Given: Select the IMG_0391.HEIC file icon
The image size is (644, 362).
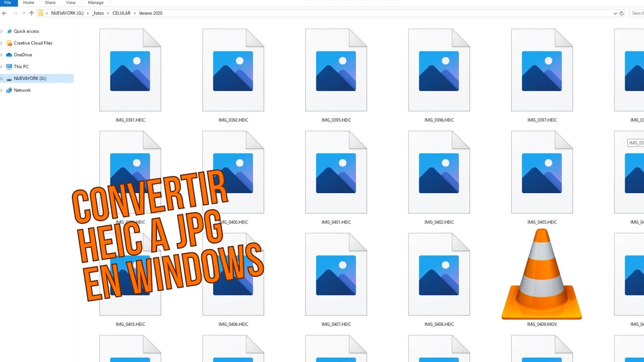Looking at the screenshot, I should [130, 70].
